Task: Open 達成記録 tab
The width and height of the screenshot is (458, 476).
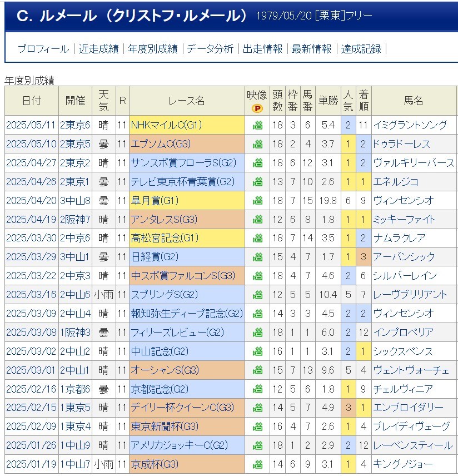Action: tap(361, 49)
